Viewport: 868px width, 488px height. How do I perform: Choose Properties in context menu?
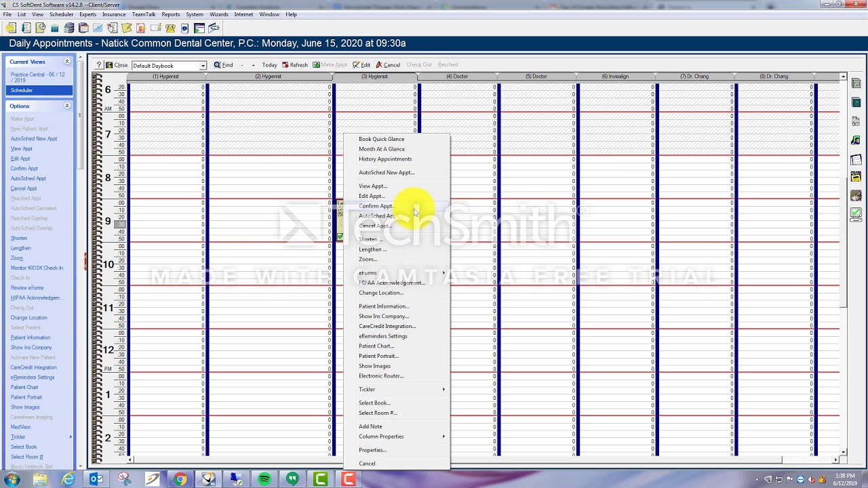coord(372,450)
